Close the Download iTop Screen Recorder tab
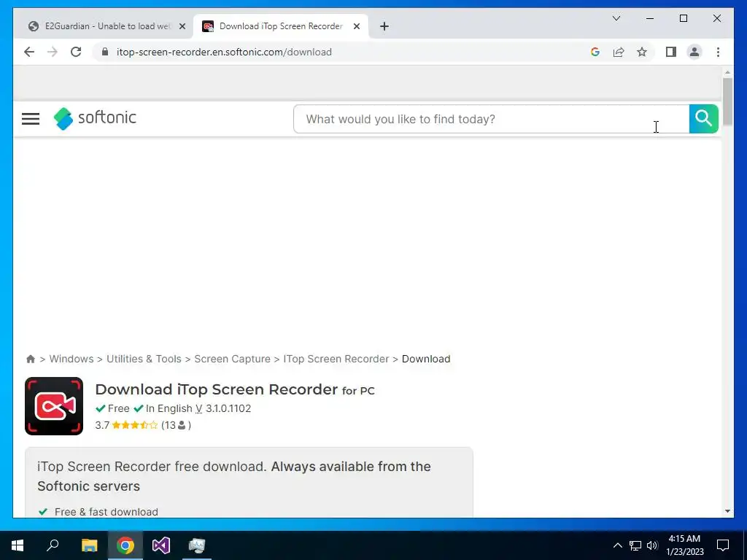 point(356,26)
